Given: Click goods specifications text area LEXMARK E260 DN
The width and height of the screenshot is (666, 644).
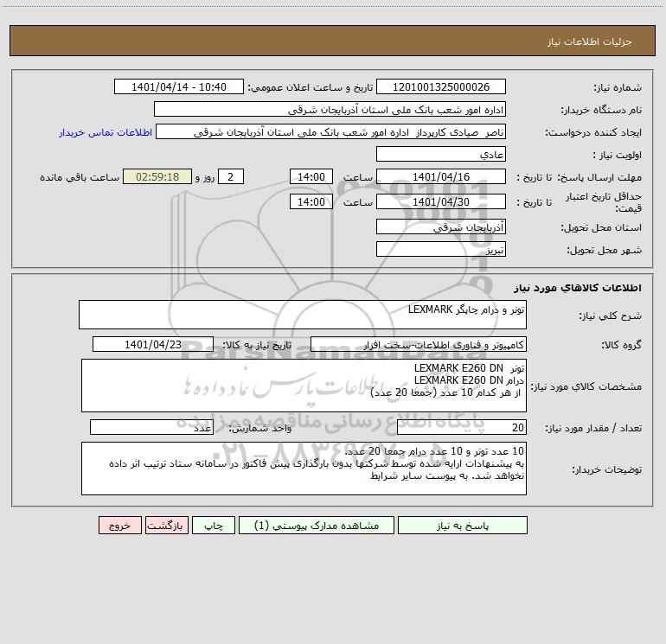Looking at the screenshot, I should coord(304,386).
